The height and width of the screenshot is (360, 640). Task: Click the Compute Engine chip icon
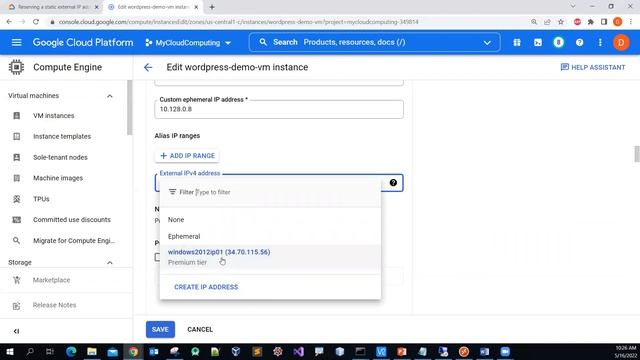point(16,67)
